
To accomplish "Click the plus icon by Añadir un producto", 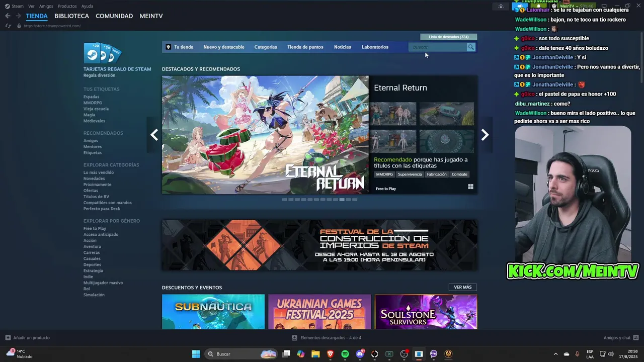I will click(8, 337).
